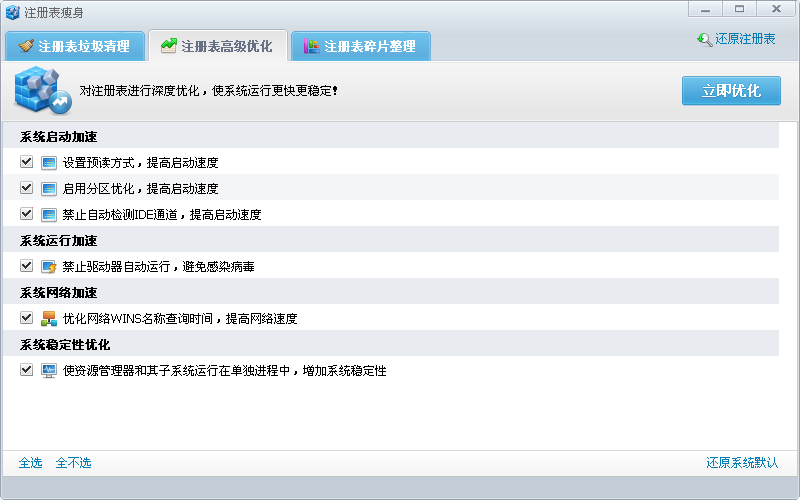Viewport: 800px width, 500px height.
Task: Switch to 注册表垃圾清理 tab
Action: [x=75, y=46]
